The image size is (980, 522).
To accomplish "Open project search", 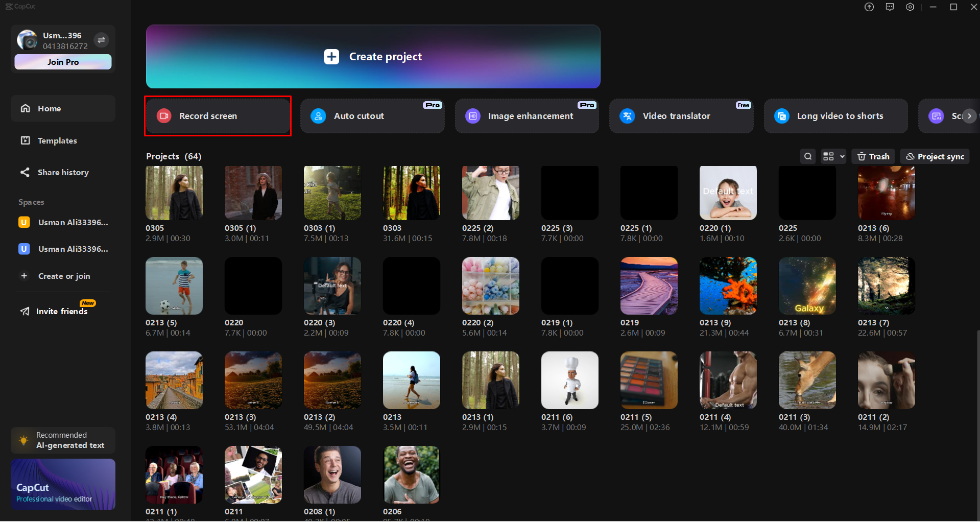I will 807,156.
